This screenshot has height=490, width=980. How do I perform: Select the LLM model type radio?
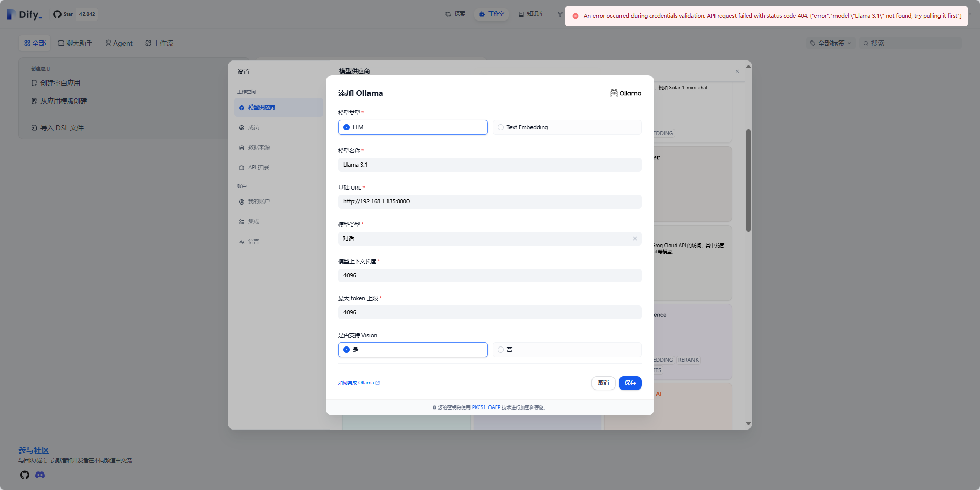coord(413,127)
